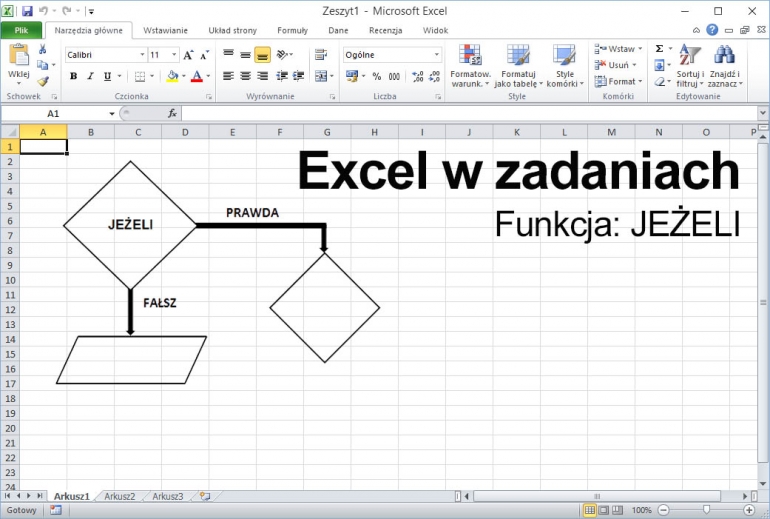Click the Wrap Text icon

[321, 55]
